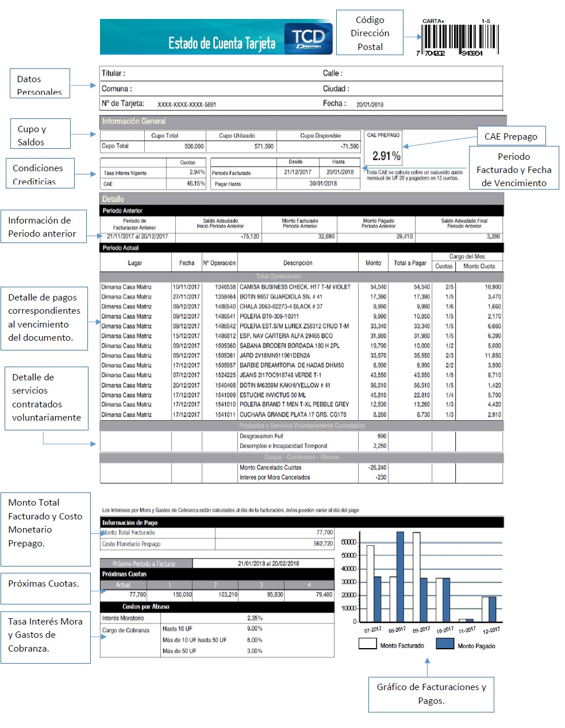Click the 'Descripción' column header
The width and height of the screenshot is (565, 728).
click(x=298, y=263)
